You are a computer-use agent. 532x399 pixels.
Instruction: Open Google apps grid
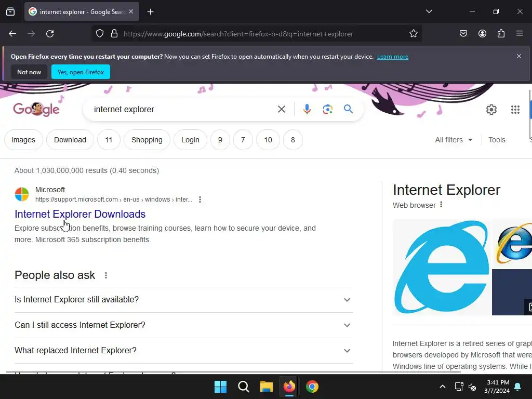(515, 110)
